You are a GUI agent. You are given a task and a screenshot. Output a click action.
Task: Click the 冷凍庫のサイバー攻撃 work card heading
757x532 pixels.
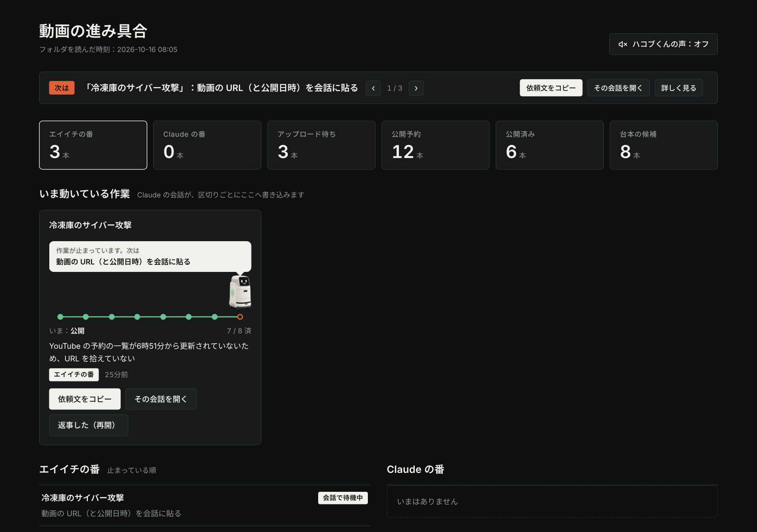(90, 225)
